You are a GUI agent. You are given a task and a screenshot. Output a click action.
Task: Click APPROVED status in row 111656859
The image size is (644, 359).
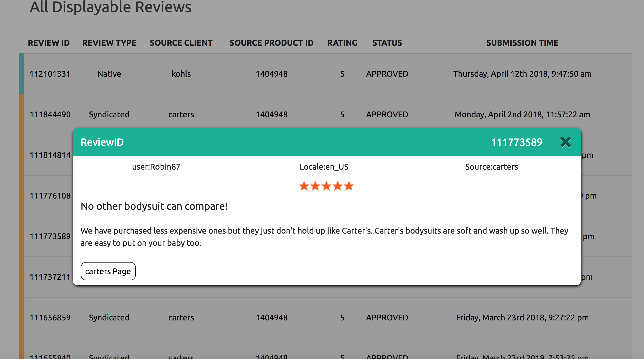[x=387, y=318]
